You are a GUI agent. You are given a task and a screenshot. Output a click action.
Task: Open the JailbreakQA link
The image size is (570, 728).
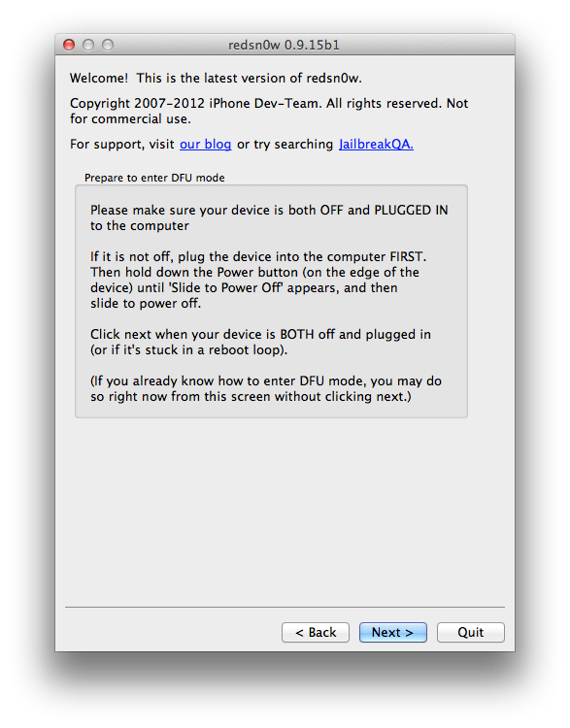(x=377, y=145)
